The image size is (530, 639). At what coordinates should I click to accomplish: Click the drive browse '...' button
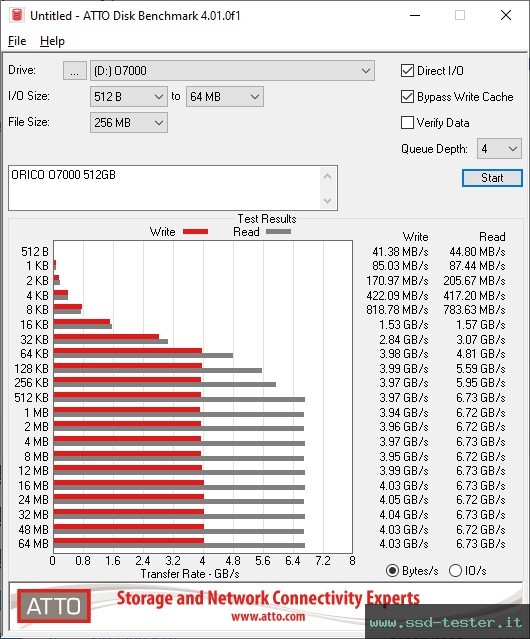[x=75, y=71]
